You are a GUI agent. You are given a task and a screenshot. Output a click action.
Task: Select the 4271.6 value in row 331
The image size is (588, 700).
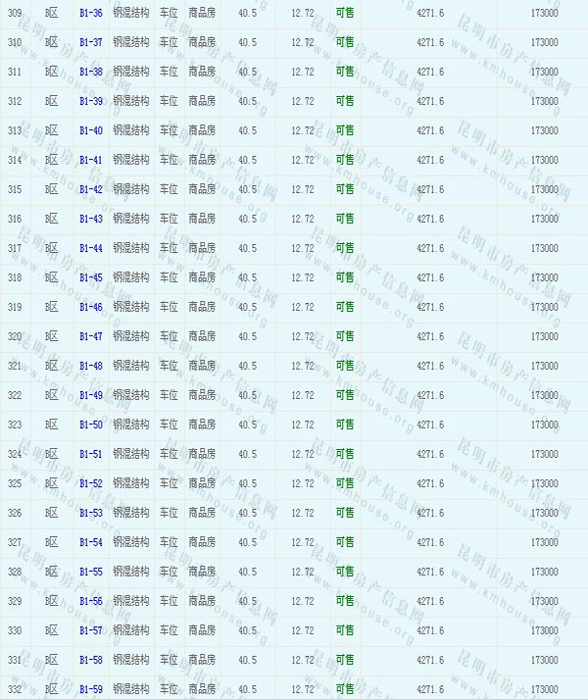(x=429, y=661)
